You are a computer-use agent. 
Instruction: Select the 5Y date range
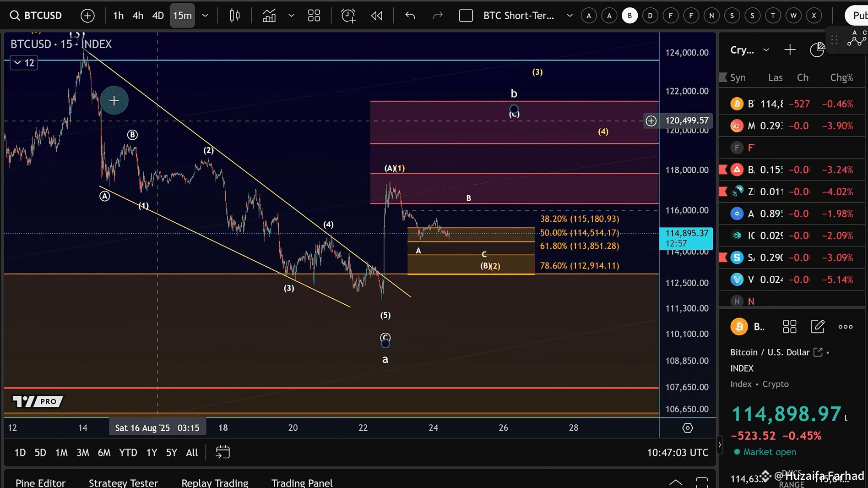coord(171,453)
